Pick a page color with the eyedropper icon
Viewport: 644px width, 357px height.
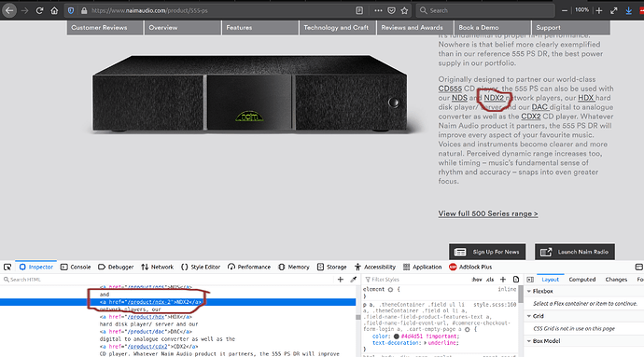[353, 280]
